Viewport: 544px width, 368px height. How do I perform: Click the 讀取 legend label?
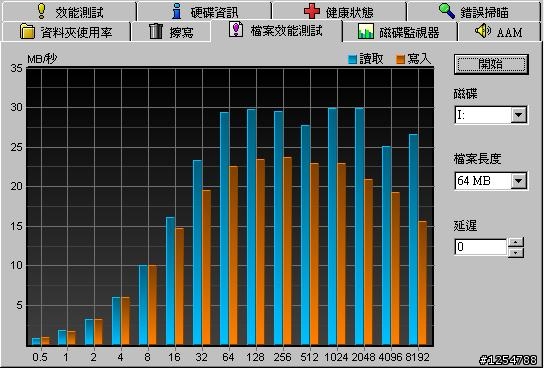(x=372, y=59)
